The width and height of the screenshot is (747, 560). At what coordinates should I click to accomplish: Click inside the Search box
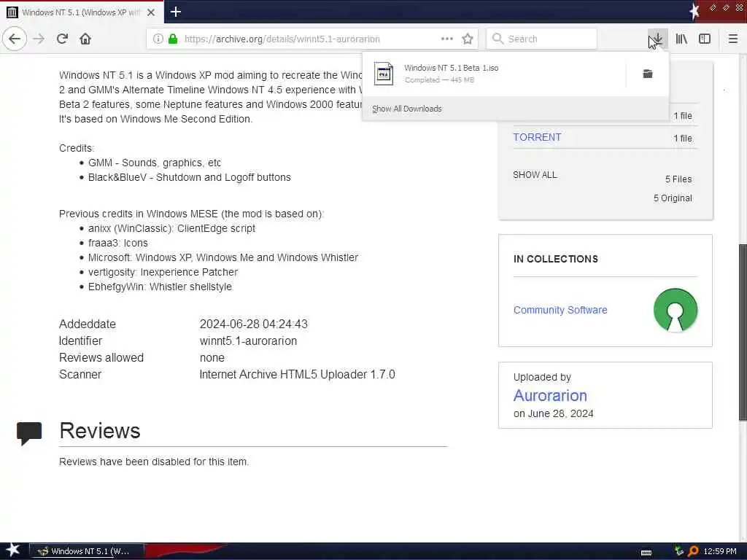tap(541, 39)
